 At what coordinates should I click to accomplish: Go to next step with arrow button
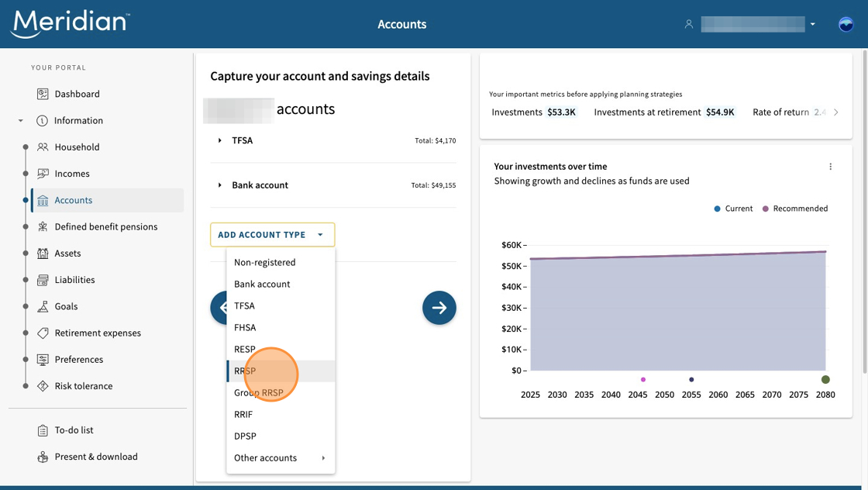point(439,307)
